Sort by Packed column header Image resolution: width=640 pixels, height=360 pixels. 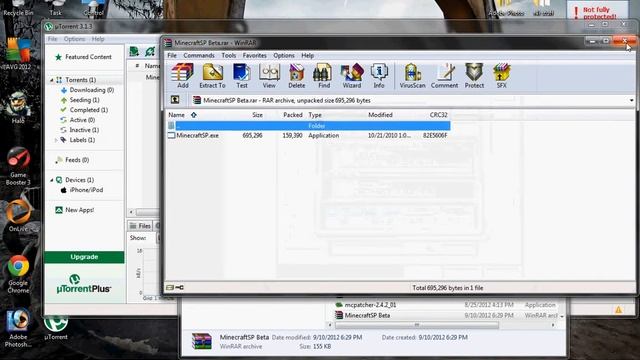[x=293, y=115]
